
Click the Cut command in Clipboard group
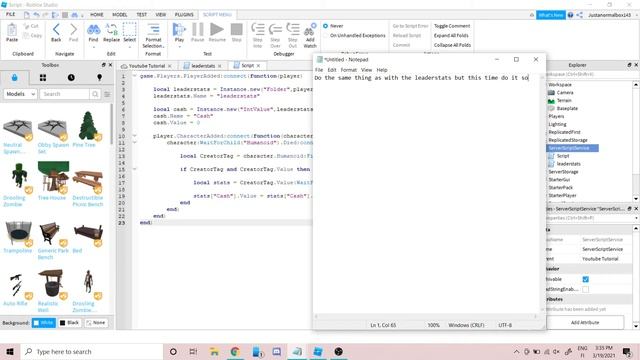31,26
